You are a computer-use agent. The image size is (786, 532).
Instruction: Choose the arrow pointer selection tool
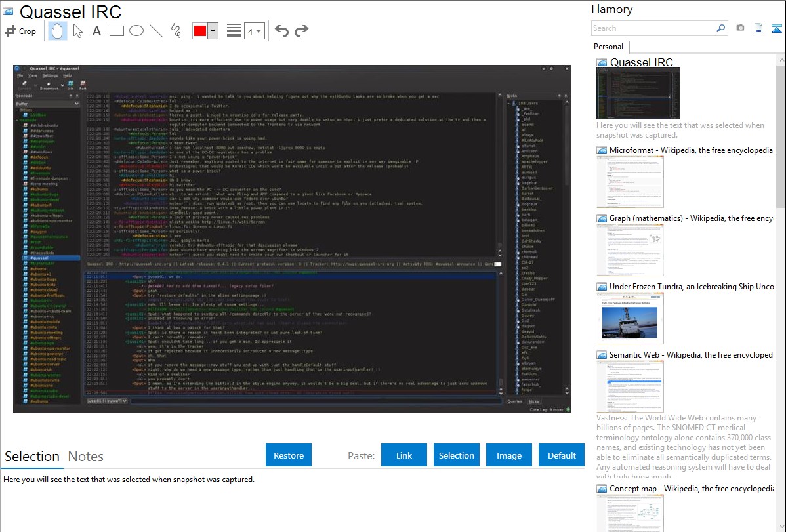point(77,31)
